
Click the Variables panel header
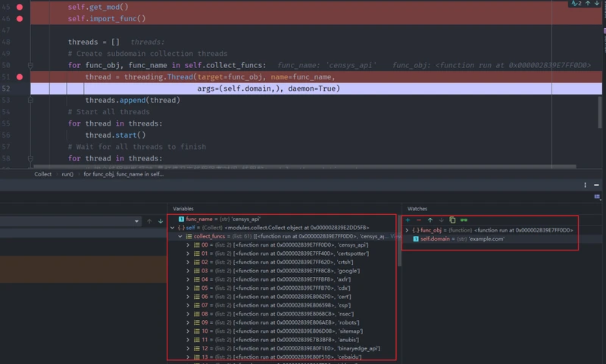pos(183,208)
